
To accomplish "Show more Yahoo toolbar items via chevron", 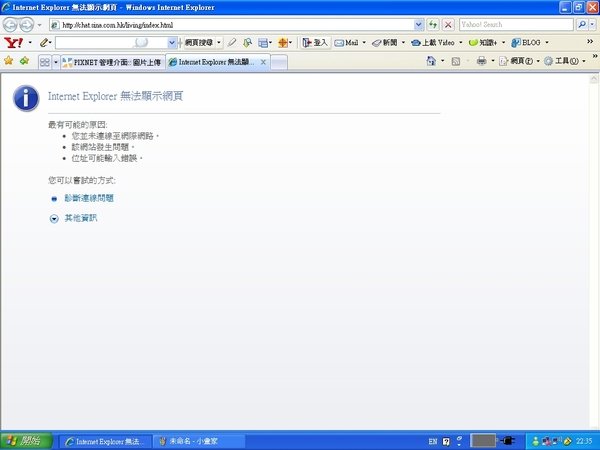I will coord(590,41).
